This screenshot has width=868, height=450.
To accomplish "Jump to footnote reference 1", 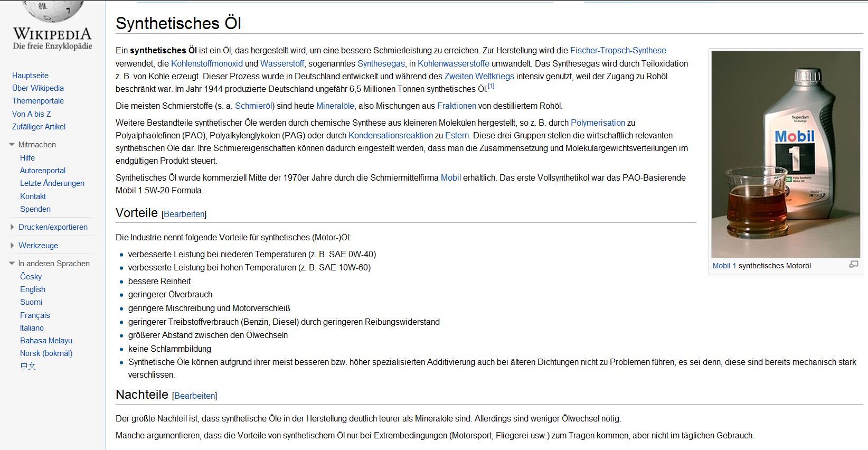I will pos(491,86).
